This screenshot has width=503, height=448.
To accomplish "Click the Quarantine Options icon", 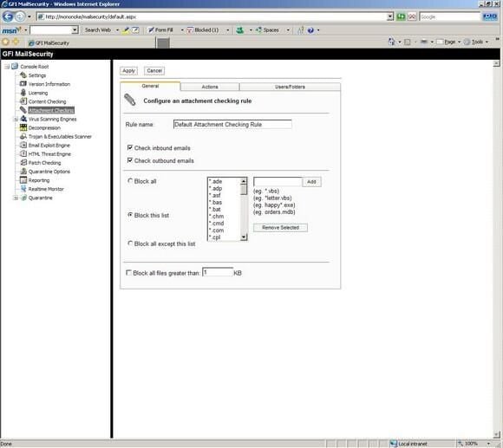I will [x=23, y=171].
